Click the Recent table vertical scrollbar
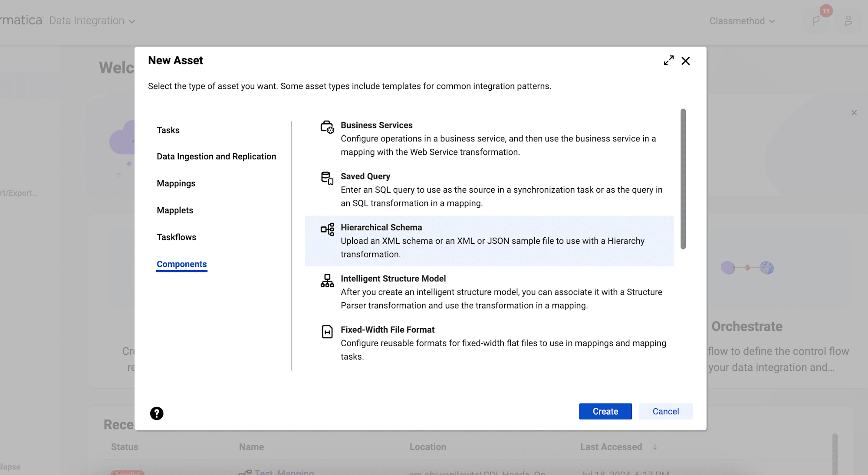The height and width of the screenshot is (475, 868). coord(835,454)
